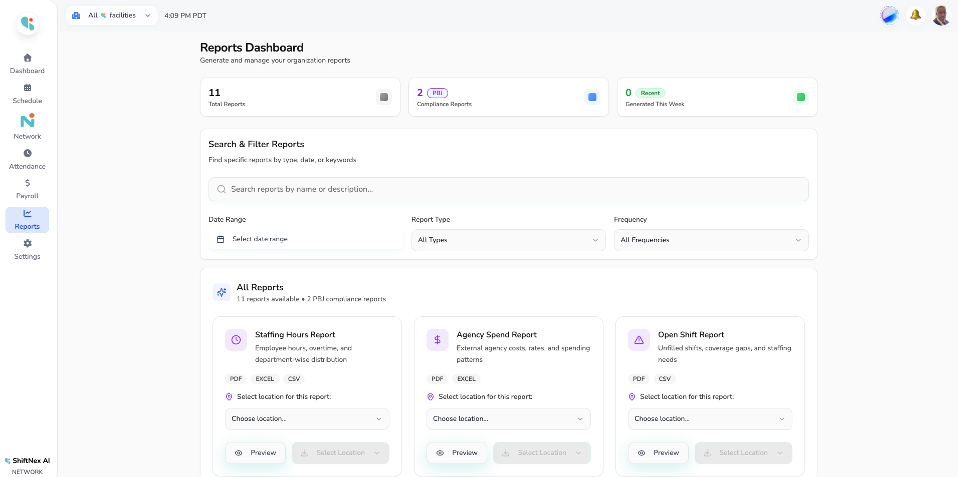The height and width of the screenshot is (477, 958).
Task: Click the blue Compliance Reports icon
Action: click(x=592, y=96)
